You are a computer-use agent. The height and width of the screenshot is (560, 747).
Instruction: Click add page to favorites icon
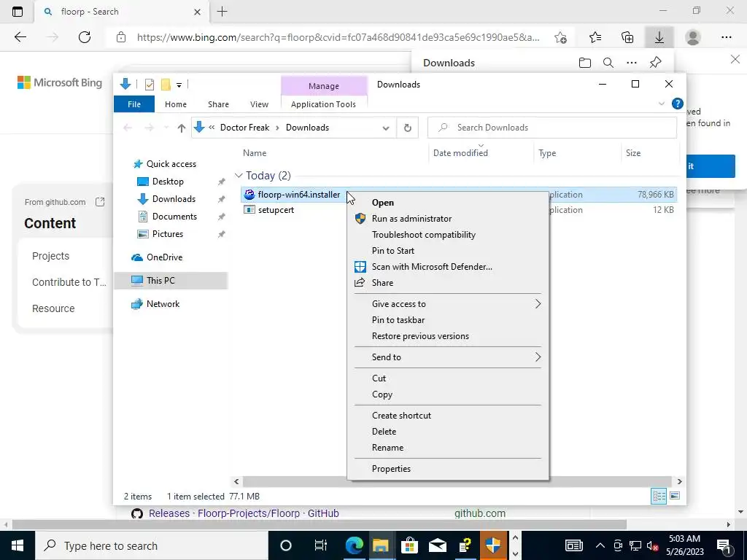click(561, 37)
